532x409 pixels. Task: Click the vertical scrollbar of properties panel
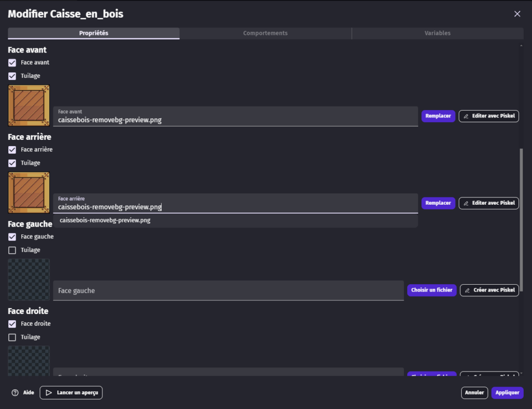(x=522, y=218)
